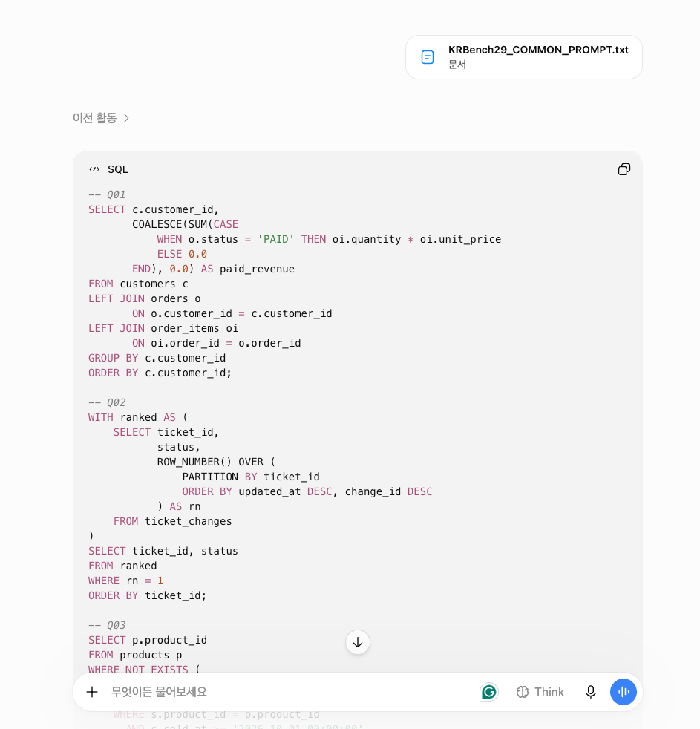Click the '-- Q01' comment line
Image resolution: width=700 pixels, height=729 pixels.
(x=107, y=194)
